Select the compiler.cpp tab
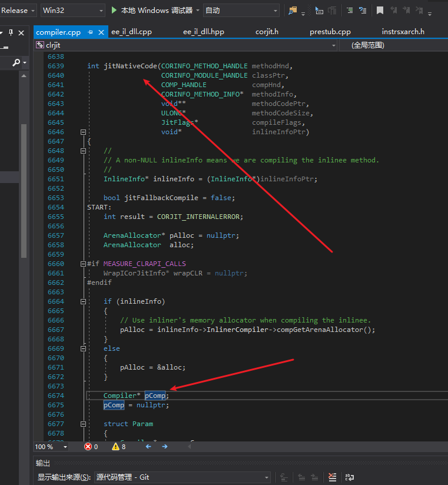 pos(58,32)
